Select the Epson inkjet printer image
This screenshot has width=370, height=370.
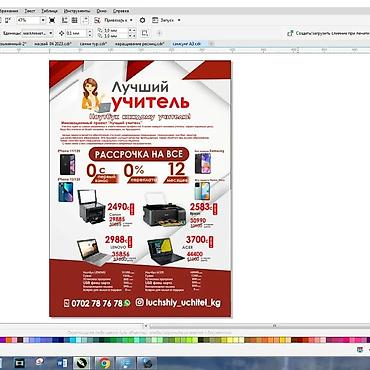click(164, 211)
